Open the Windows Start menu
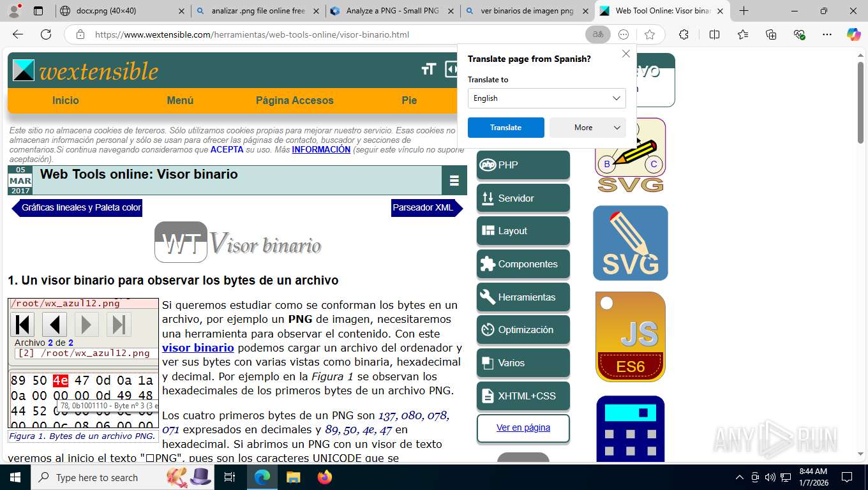 click(x=15, y=477)
